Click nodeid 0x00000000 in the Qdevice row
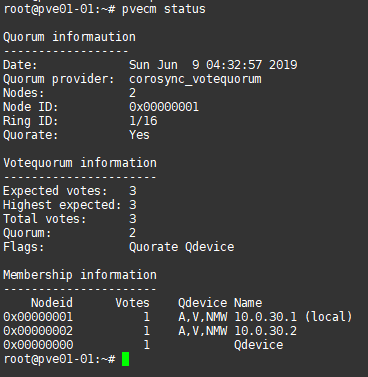The width and height of the screenshot is (368, 377). point(38,345)
